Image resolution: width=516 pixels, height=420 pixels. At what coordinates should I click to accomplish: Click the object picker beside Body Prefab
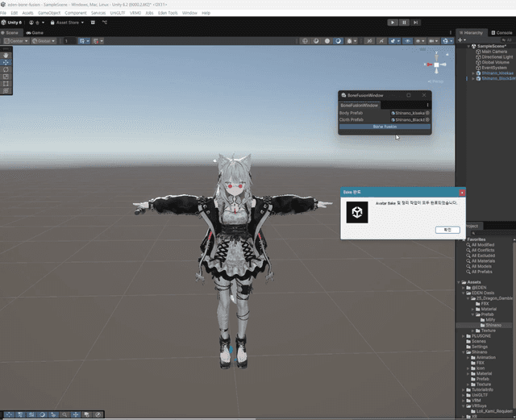click(x=428, y=113)
